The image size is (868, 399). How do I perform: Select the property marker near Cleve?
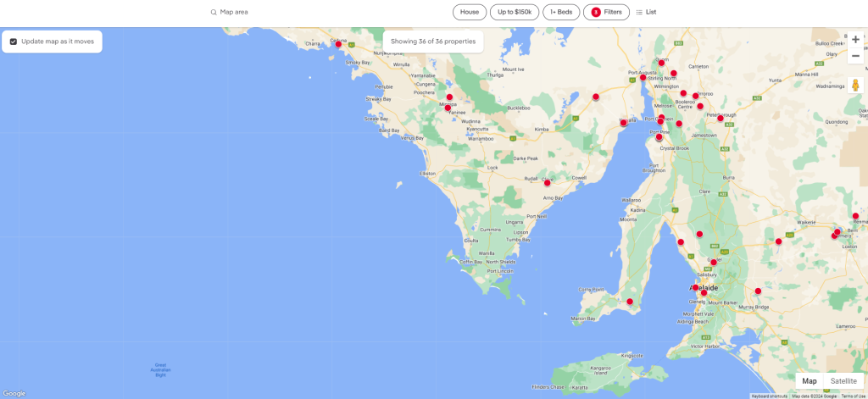[547, 182]
